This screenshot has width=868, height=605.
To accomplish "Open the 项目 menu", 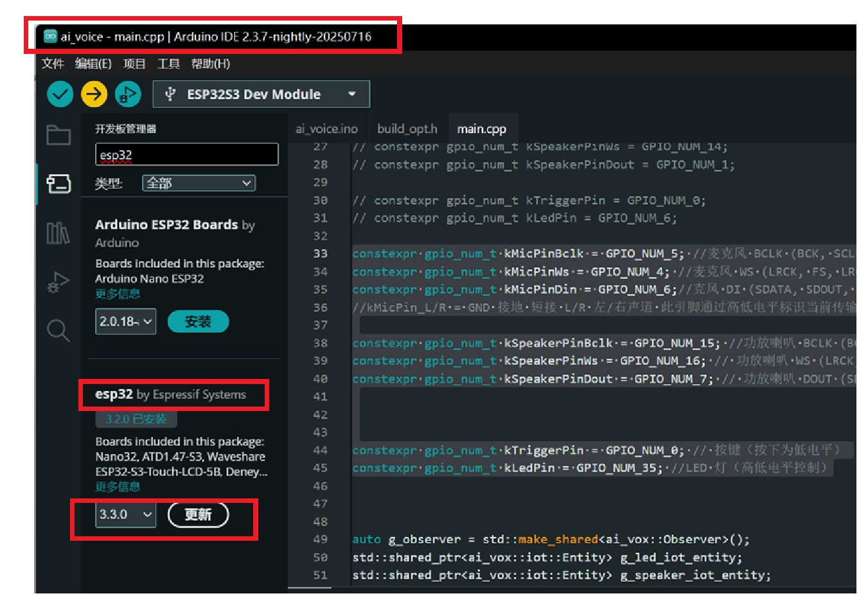I will click(x=134, y=64).
